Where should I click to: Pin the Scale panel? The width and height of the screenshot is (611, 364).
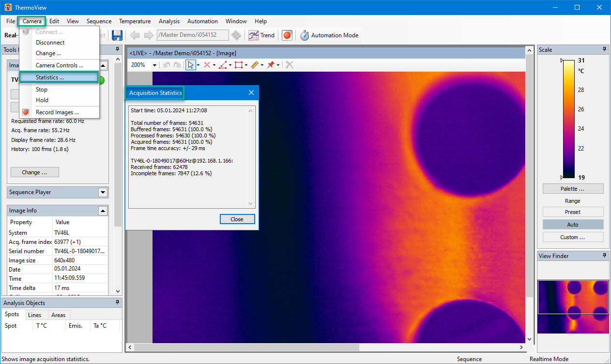click(604, 49)
